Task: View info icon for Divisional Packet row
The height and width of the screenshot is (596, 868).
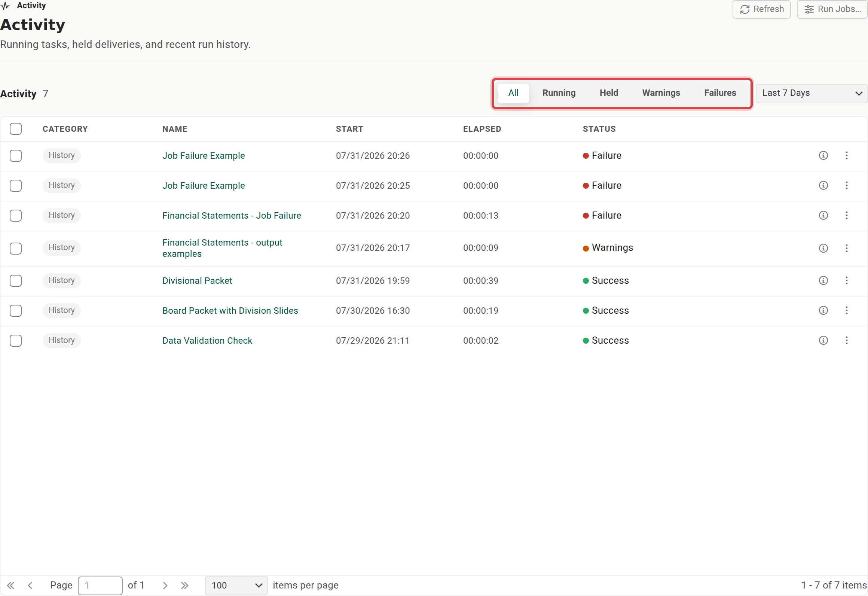Action: 823,280
